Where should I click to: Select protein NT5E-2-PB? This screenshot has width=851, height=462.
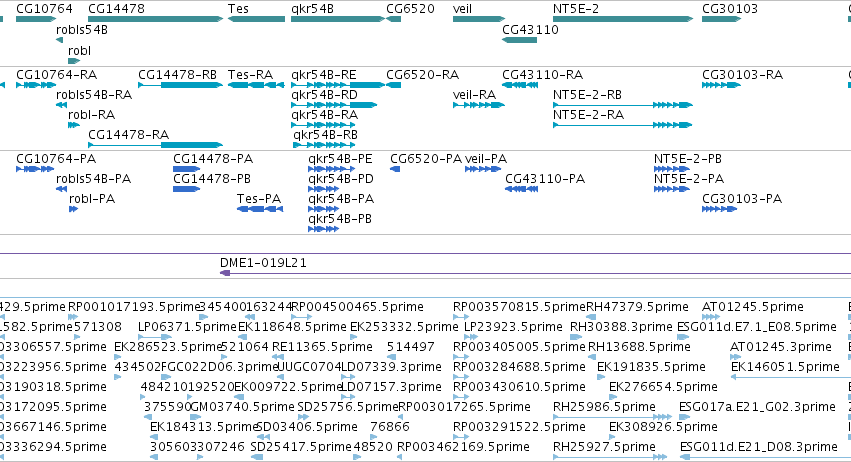pyautogui.click(x=688, y=159)
